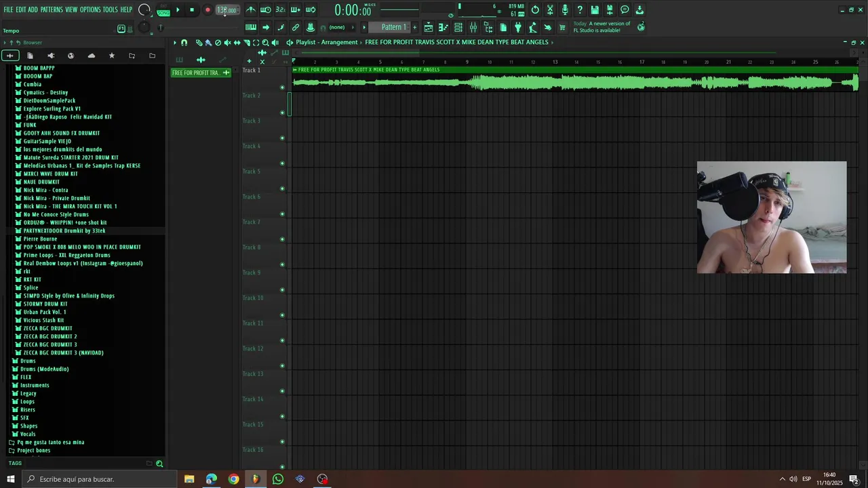
Task: Expand ZECCA BGC DRUMKIT 2 folder
Action: tap(50, 336)
